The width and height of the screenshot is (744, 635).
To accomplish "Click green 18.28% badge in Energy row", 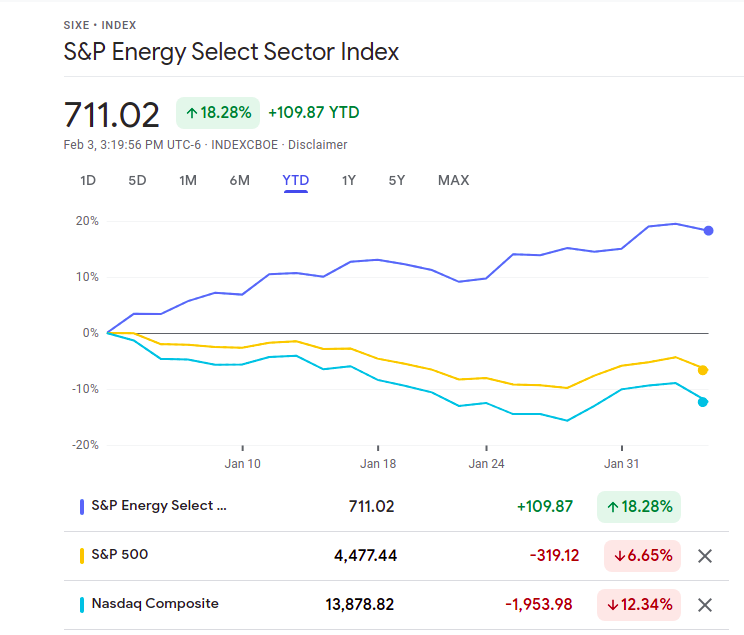I will (x=638, y=507).
